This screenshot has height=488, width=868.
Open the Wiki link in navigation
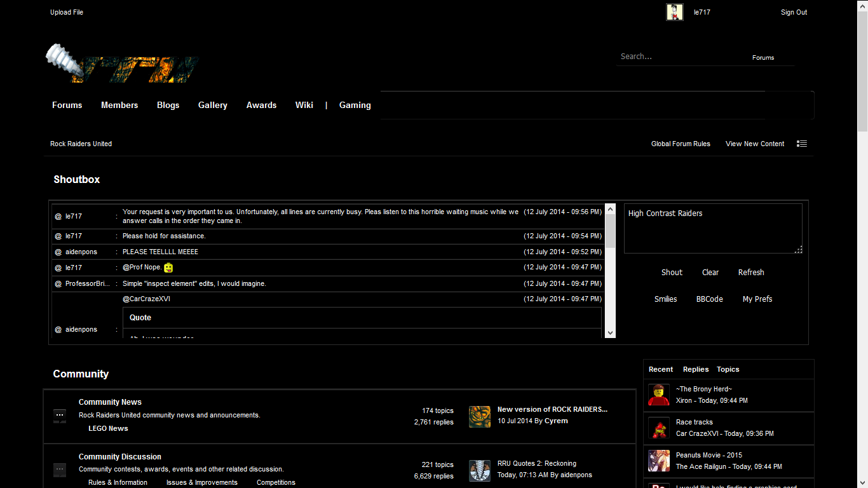tap(304, 105)
